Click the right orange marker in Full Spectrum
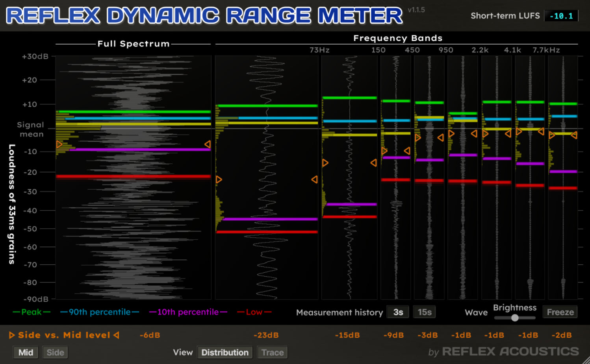 click(208, 144)
